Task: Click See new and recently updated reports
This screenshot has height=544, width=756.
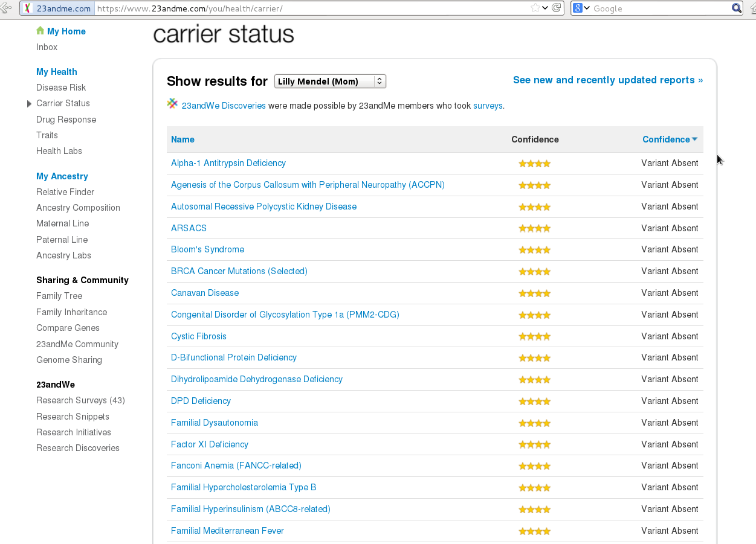Action: pos(607,80)
